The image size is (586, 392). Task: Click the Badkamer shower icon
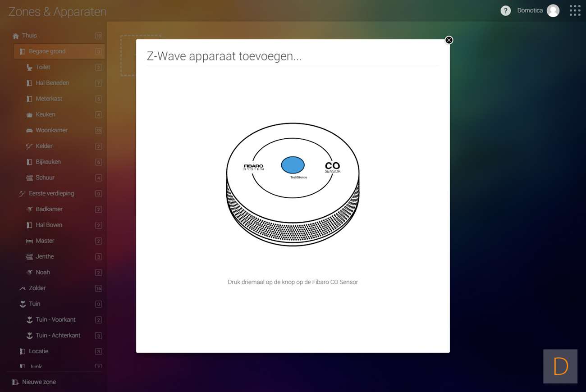pos(29,210)
